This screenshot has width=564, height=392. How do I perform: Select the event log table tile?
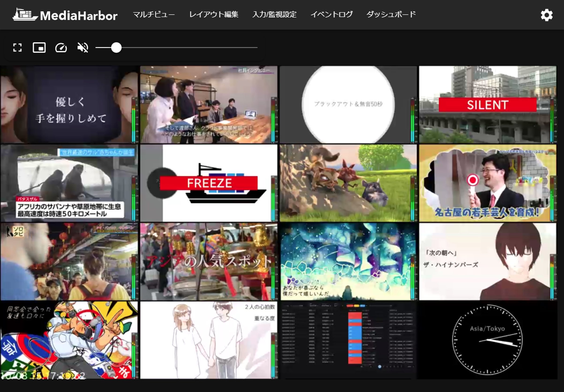coord(348,340)
